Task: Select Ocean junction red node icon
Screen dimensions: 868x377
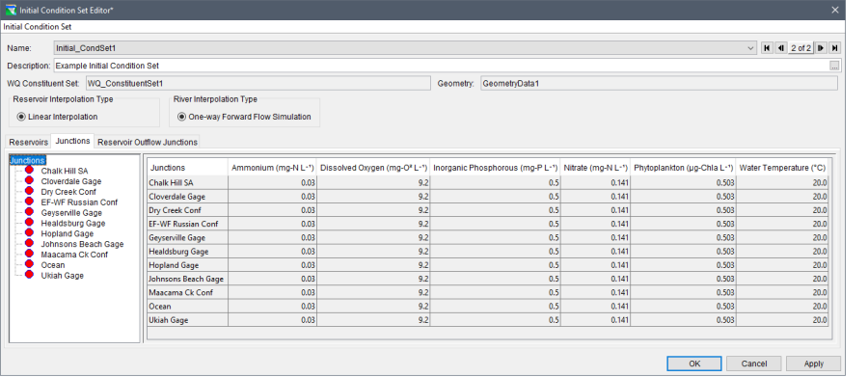Action: [x=29, y=264]
